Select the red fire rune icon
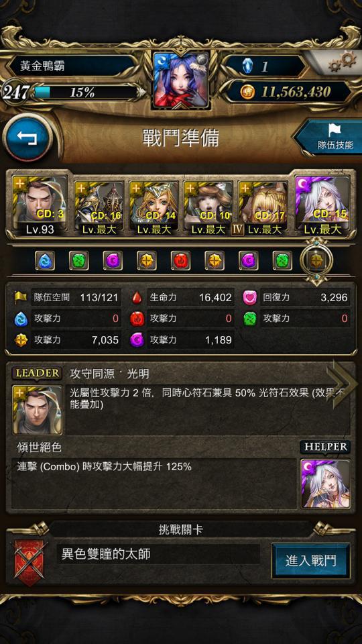The height and width of the screenshot is (644, 362). coord(180,260)
